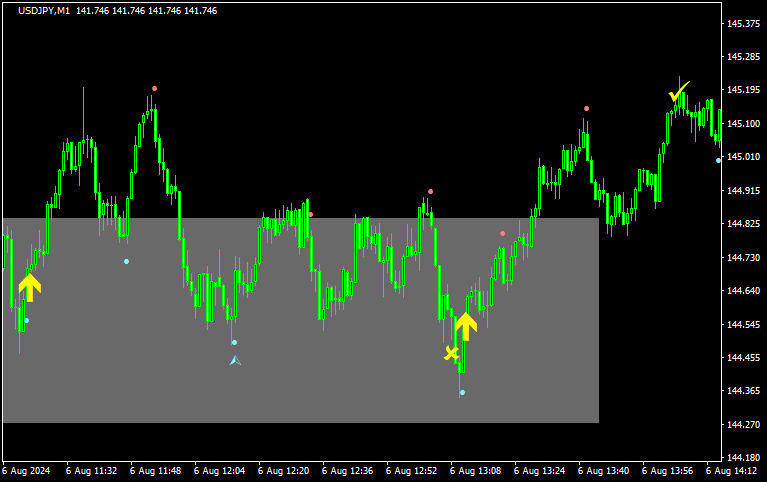
Task: Click the 145.375 price scale label
Action: 744,24
